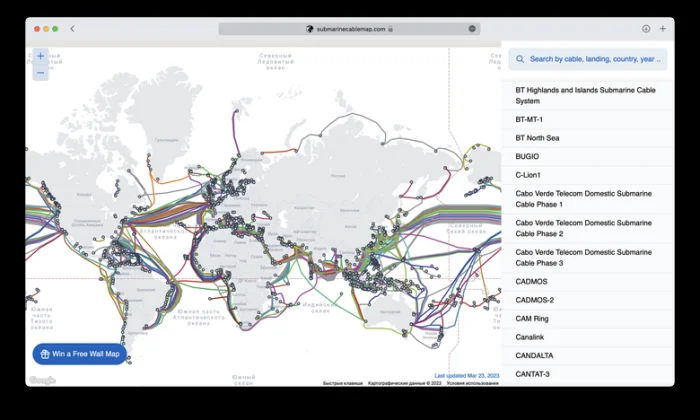Click the submarinecablemap.com address bar
Viewport: 700px width, 420px height.
[x=349, y=29]
